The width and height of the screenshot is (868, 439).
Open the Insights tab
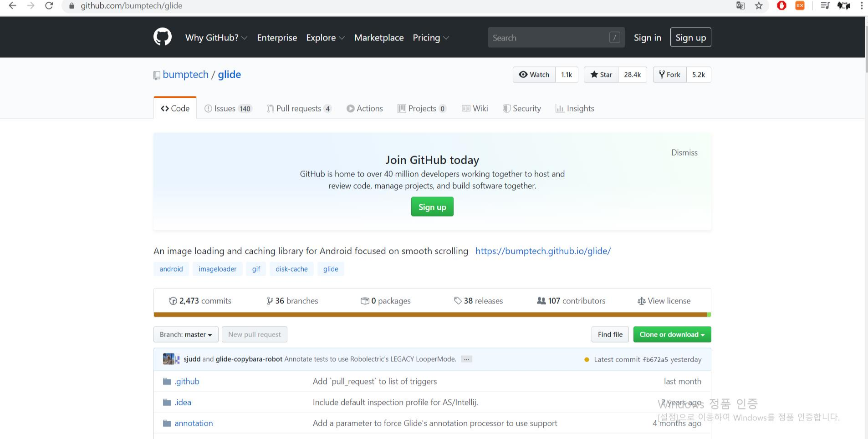pos(575,108)
